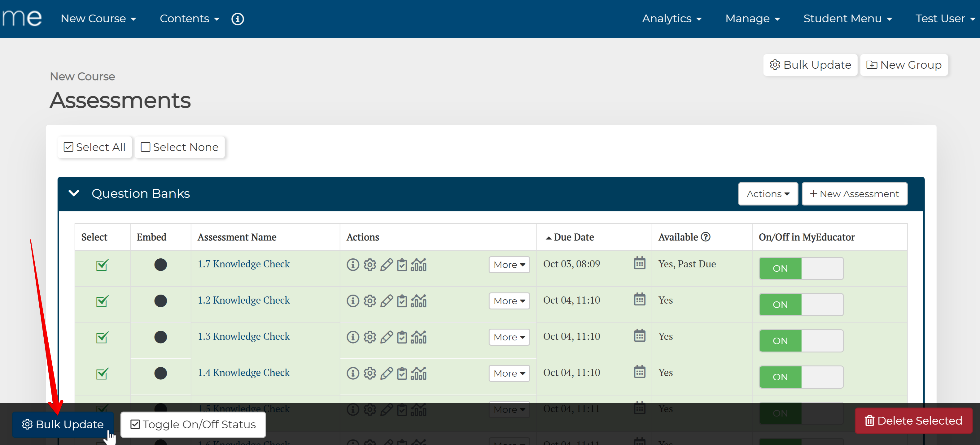
Task: Click the red Delete Selected button
Action: pyautogui.click(x=913, y=421)
